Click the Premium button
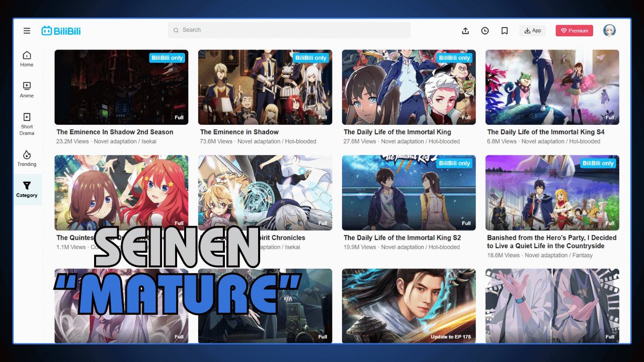The height and width of the screenshot is (362, 644). [574, 31]
